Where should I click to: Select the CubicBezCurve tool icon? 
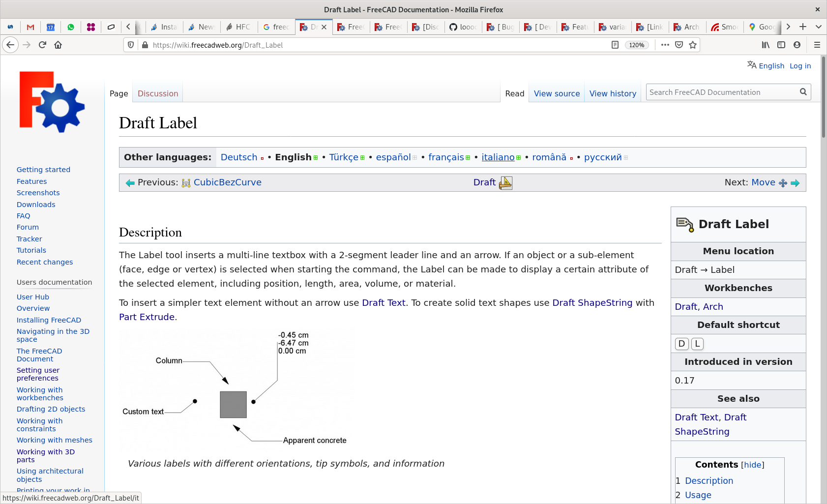[x=186, y=182]
